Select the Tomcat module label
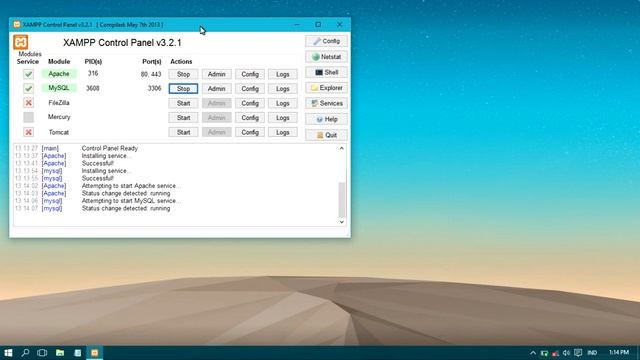The width and height of the screenshot is (640, 360). (59, 132)
